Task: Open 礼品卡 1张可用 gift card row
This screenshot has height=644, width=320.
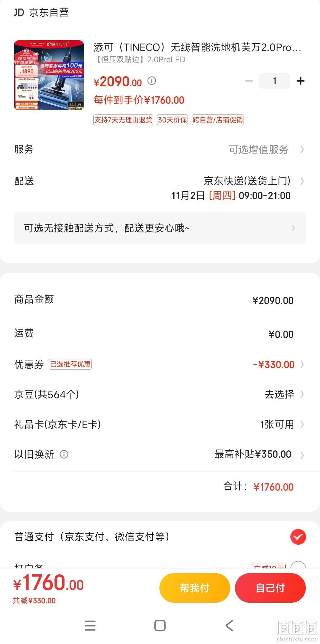Action: [160, 424]
